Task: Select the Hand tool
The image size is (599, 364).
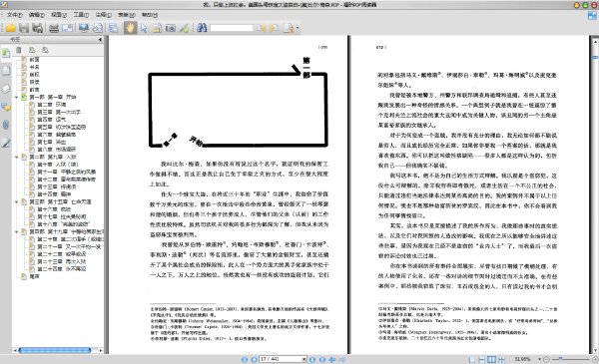Action: pyautogui.click(x=130, y=28)
